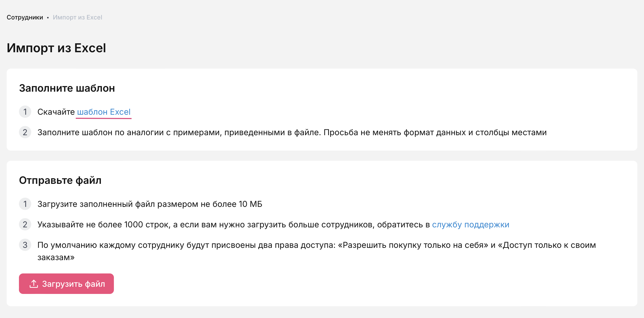This screenshot has height=318, width=644.
Task: Click the default access rights instruction text
Action: pos(316,245)
